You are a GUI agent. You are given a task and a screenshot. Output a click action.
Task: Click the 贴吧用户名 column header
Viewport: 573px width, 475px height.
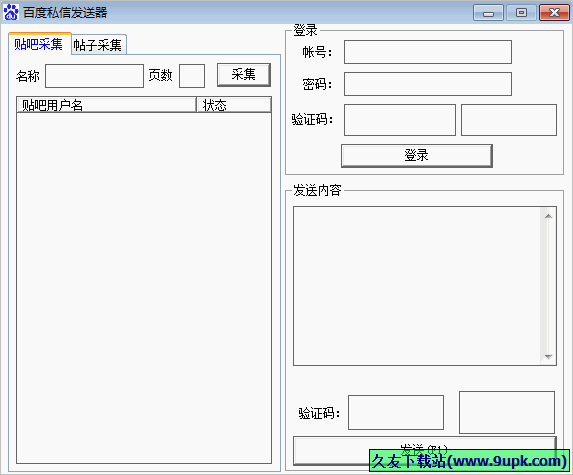(x=106, y=105)
